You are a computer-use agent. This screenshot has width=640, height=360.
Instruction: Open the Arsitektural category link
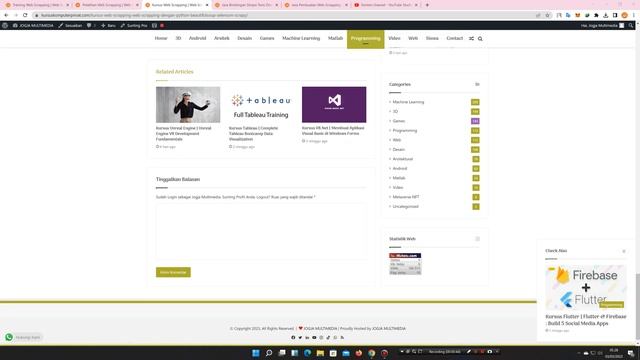pos(402,159)
